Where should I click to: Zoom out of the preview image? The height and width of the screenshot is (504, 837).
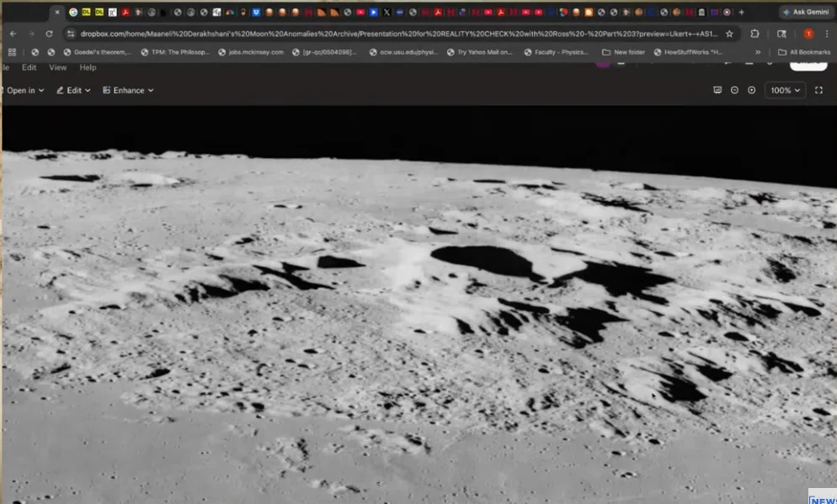click(x=734, y=90)
